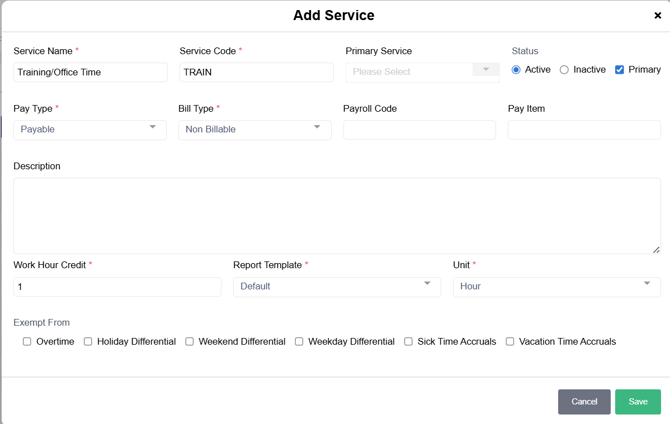
Task: Expand the Bill Type dropdown
Action: click(x=254, y=129)
